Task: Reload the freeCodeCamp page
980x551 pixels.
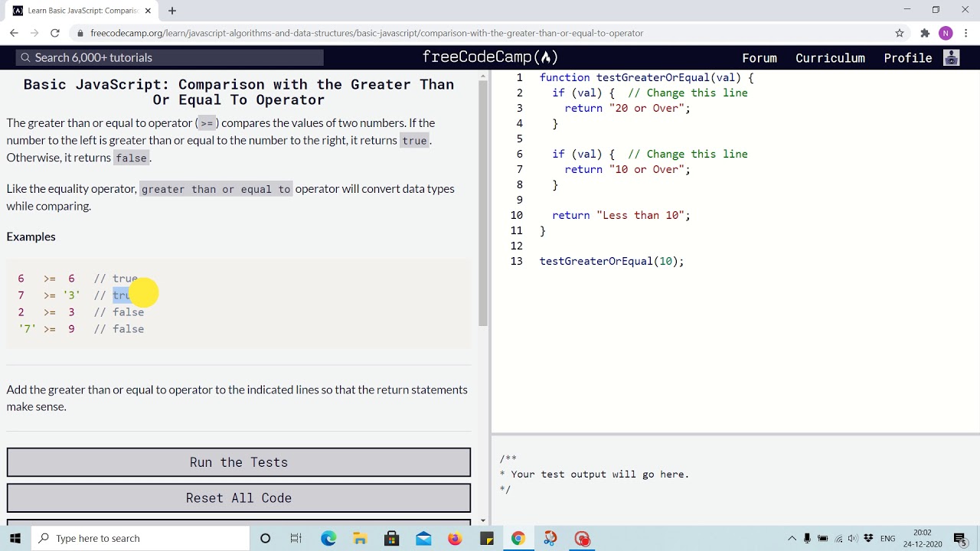Action: (x=55, y=33)
